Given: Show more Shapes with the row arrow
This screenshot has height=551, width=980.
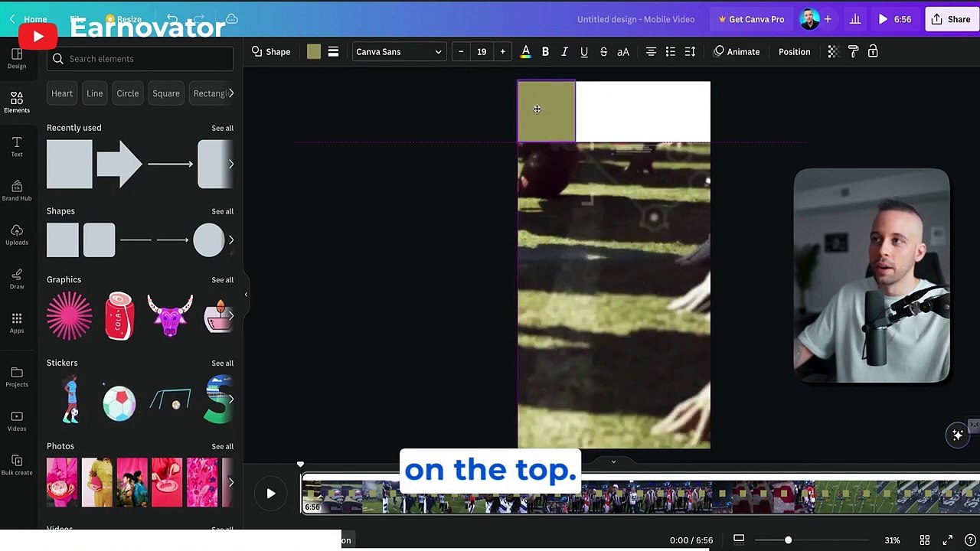Looking at the screenshot, I should coord(230,240).
